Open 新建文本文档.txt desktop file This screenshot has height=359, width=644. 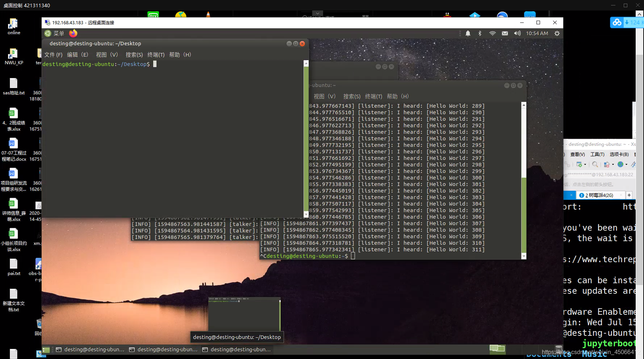(x=14, y=301)
